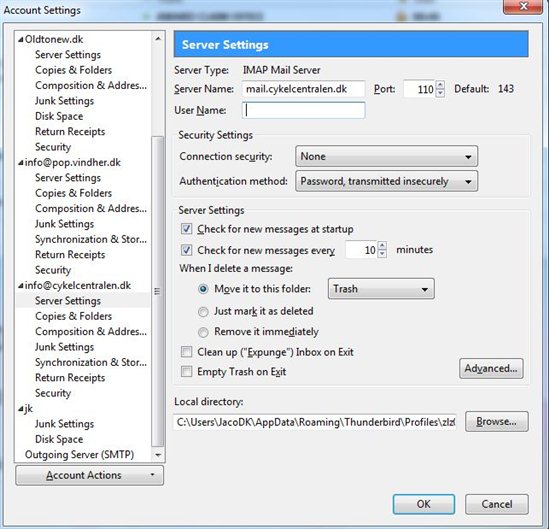
Task: Click the User Name input field
Action: [x=304, y=110]
